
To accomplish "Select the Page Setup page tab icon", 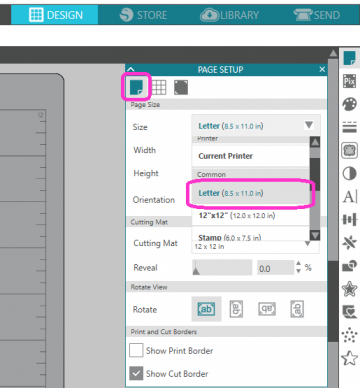I will point(136,87).
